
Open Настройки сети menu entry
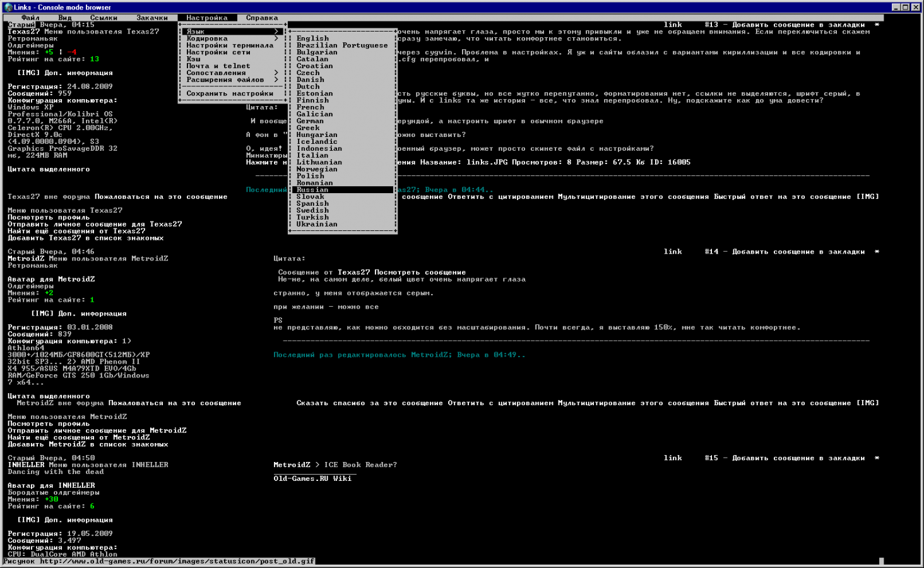[218, 52]
